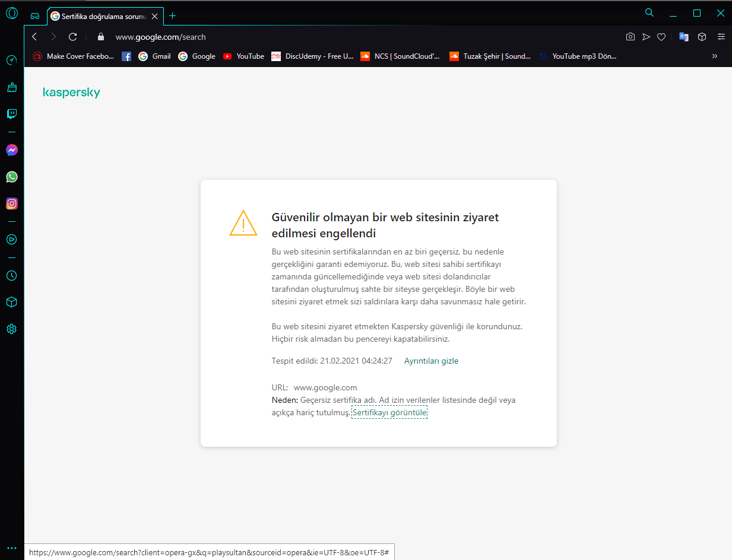Expand hidden bookmarks overflow chevron
The image size is (732, 560).
coord(714,56)
